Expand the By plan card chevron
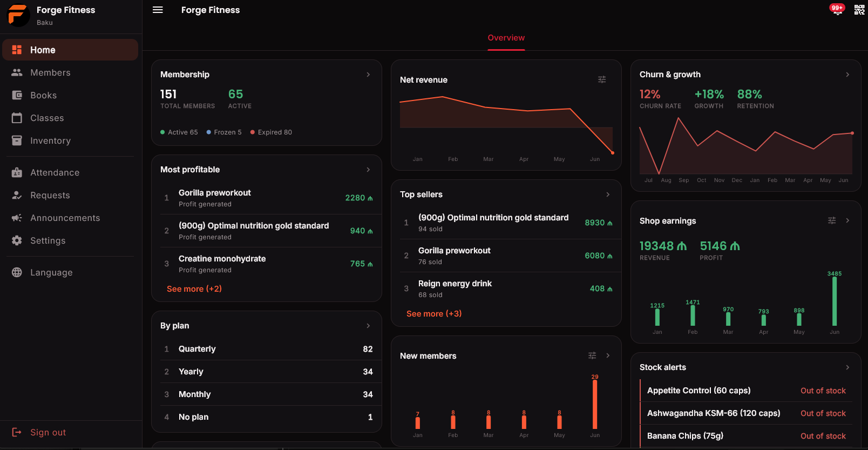The image size is (868, 450). click(x=368, y=326)
